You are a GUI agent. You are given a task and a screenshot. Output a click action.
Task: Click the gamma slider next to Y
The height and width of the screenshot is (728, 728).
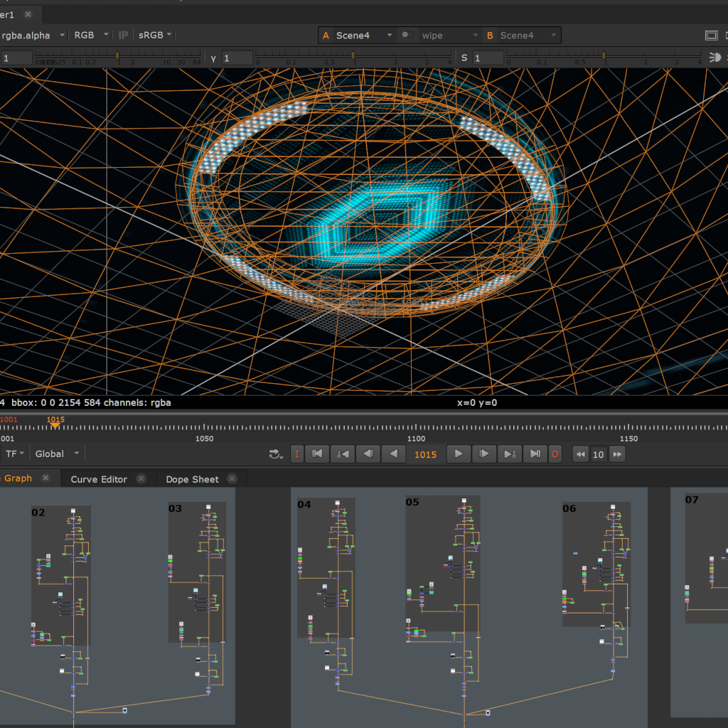tap(353, 58)
